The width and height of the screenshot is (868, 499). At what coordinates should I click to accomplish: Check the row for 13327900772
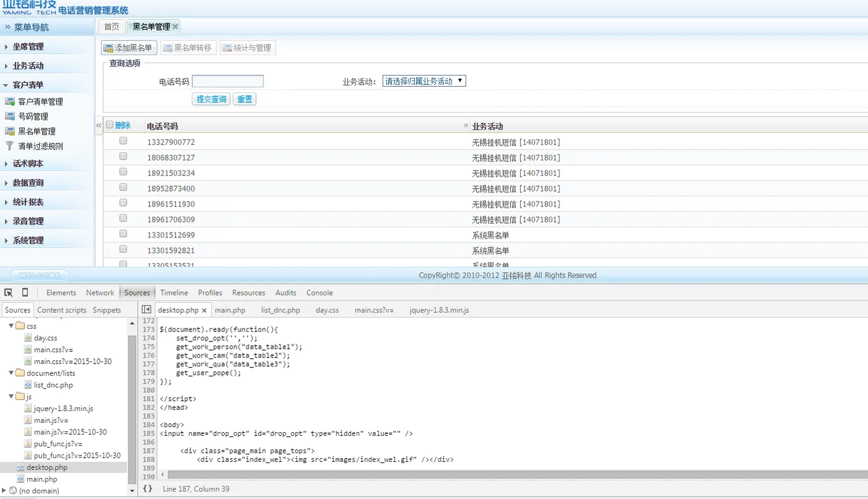click(x=123, y=141)
